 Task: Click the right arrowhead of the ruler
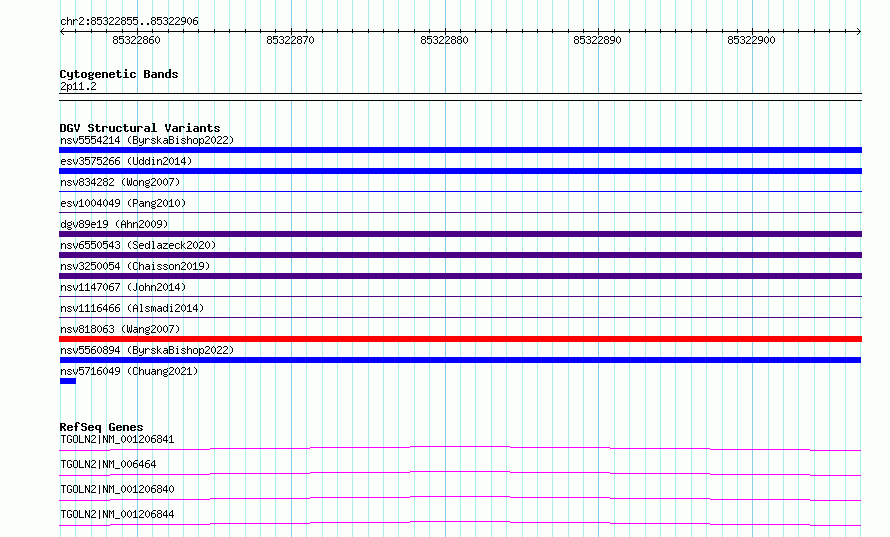point(859,32)
